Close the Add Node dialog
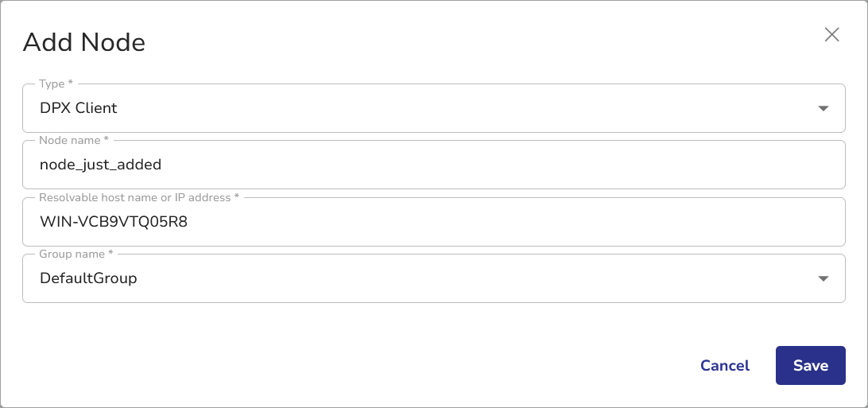The image size is (868, 408). (831, 35)
